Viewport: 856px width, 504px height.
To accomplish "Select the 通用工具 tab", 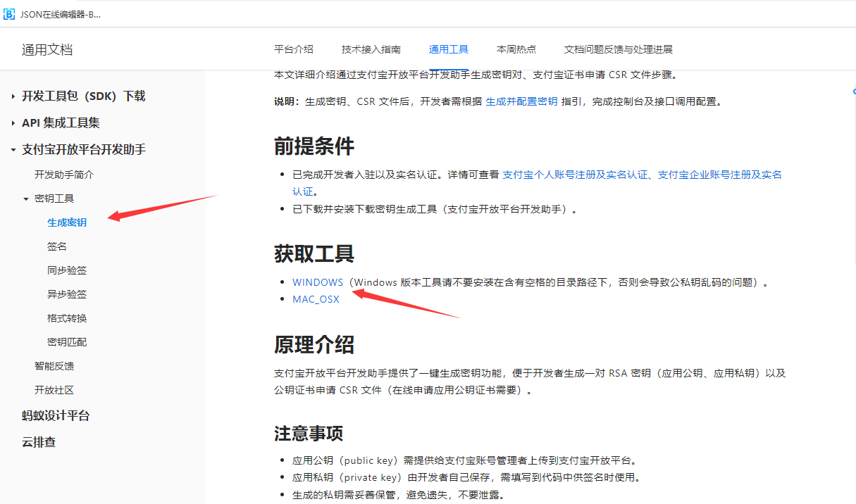I will [448, 49].
